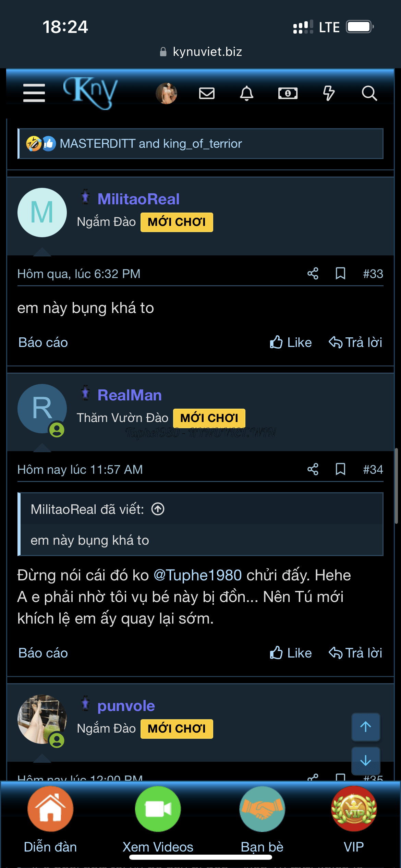Open the messages envelope icon
This screenshot has width=401, height=868.
pyautogui.click(x=207, y=93)
